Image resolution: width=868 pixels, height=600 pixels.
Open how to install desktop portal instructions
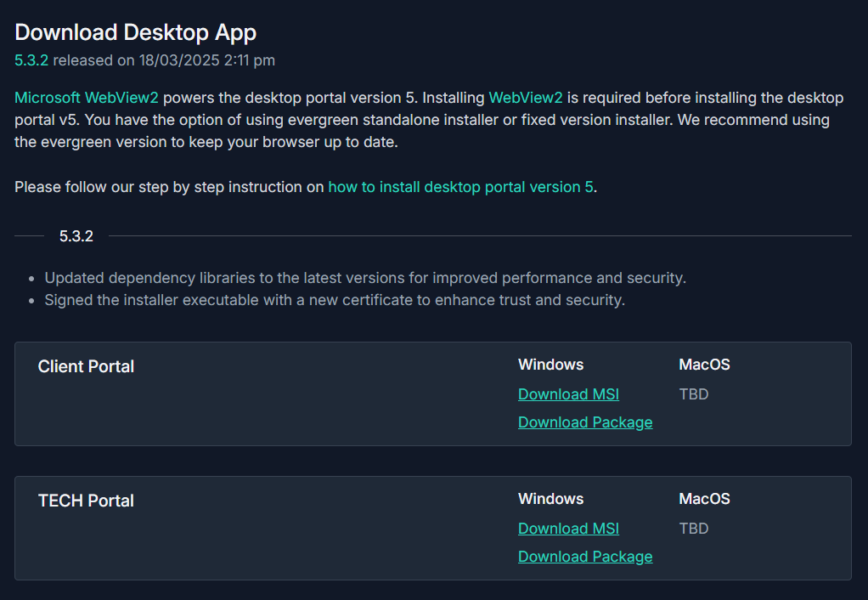[x=460, y=187]
